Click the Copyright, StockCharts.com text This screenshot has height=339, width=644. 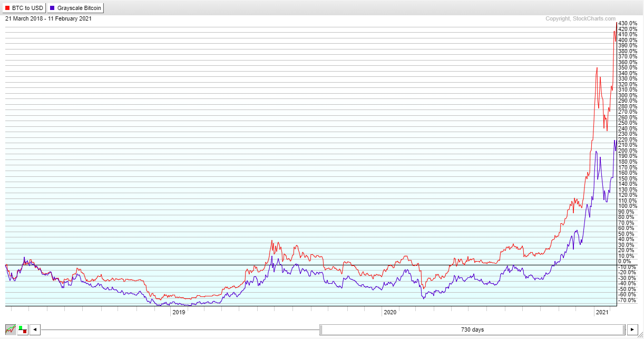point(581,19)
